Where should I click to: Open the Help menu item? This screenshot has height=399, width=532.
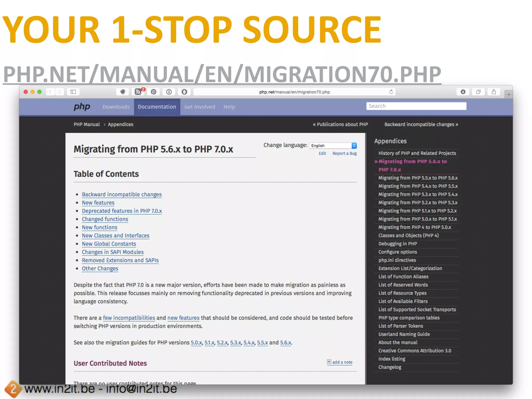(229, 107)
